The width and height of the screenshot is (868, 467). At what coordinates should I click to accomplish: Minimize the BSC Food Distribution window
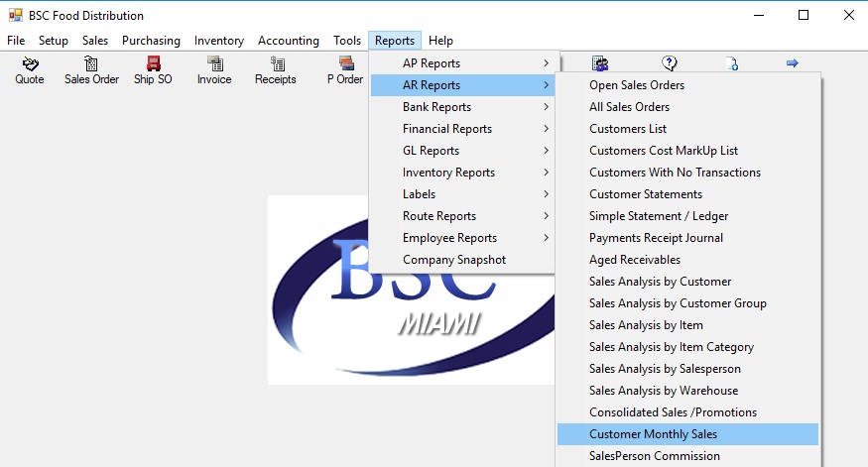pyautogui.click(x=759, y=15)
